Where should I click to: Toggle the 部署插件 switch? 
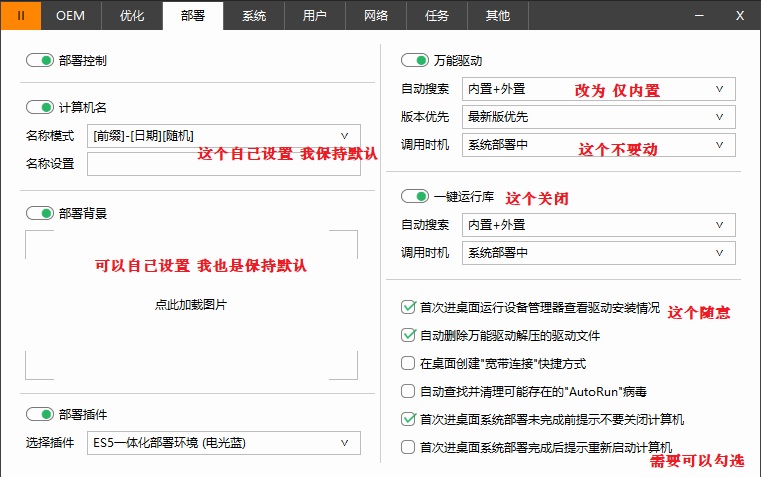40,414
